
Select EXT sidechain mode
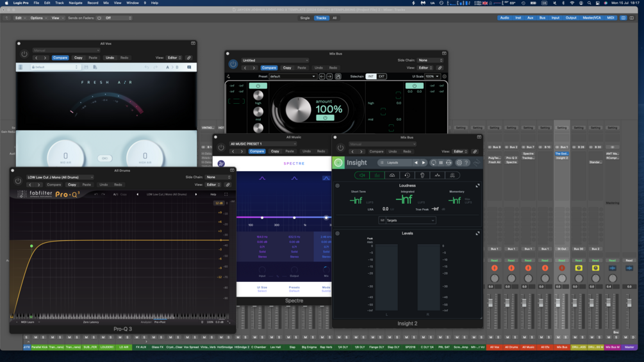(381, 76)
